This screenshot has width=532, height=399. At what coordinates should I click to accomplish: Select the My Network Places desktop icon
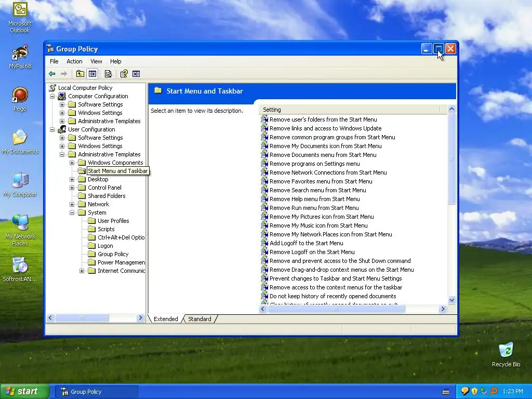click(20, 230)
